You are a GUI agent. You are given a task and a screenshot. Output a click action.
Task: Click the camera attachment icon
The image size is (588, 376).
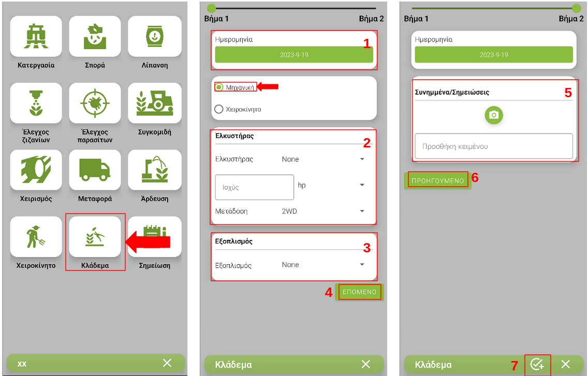coord(494,115)
